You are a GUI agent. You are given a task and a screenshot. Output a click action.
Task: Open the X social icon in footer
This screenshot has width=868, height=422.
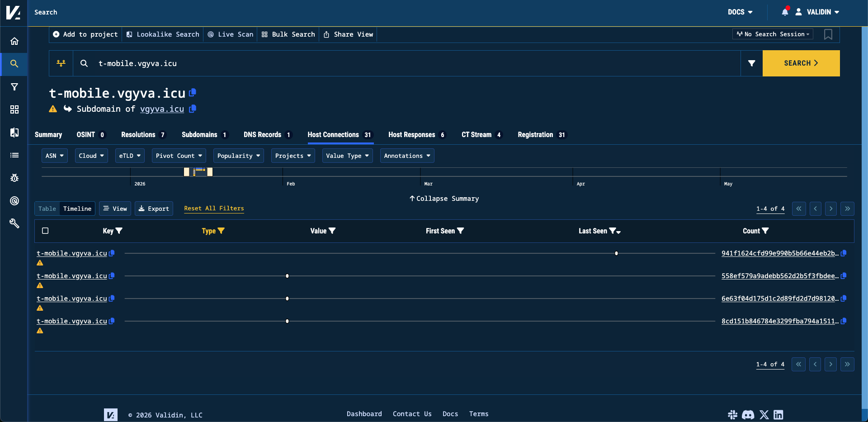(764, 415)
